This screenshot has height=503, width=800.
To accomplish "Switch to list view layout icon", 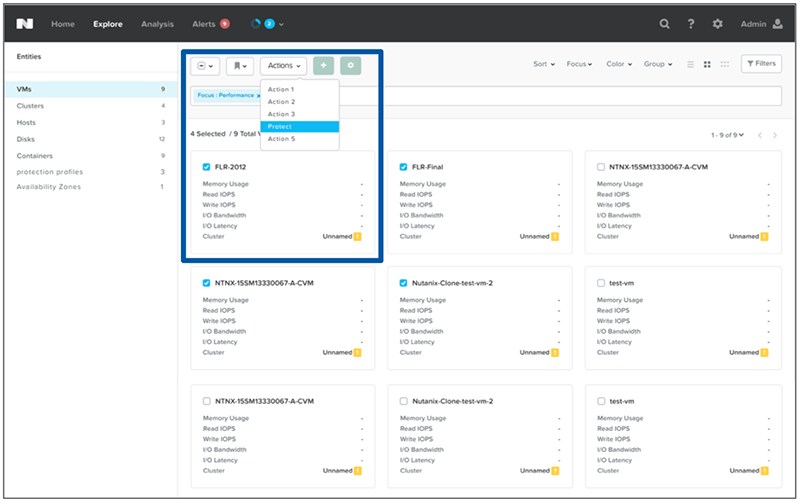I will (690, 64).
